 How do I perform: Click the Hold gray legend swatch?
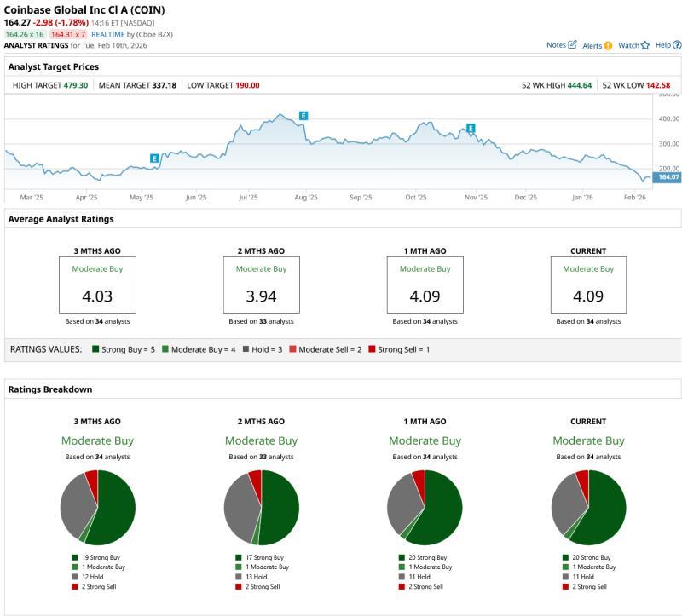pos(245,349)
